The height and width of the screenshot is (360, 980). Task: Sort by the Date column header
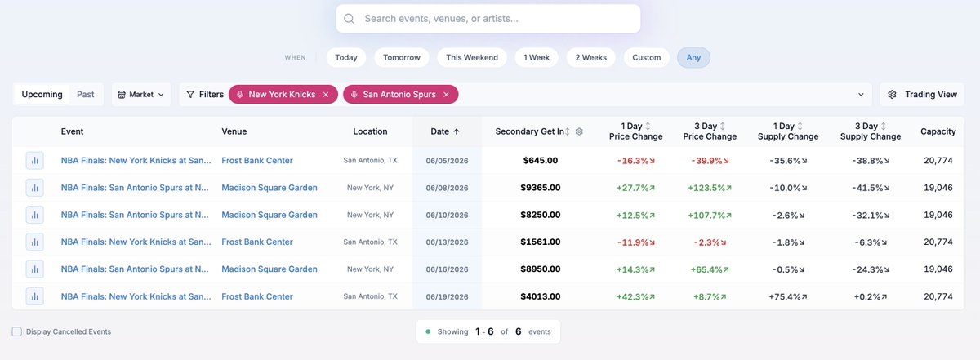click(x=445, y=131)
